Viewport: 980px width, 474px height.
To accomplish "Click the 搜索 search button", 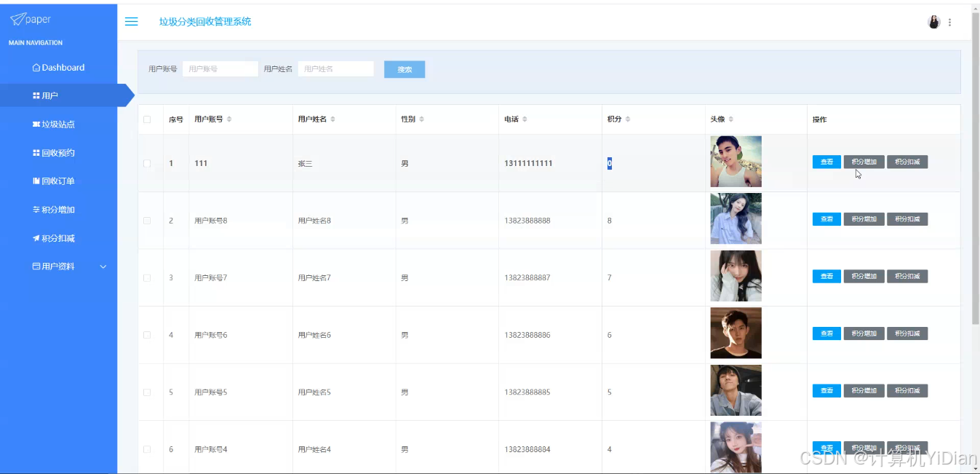I will pos(405,69).
